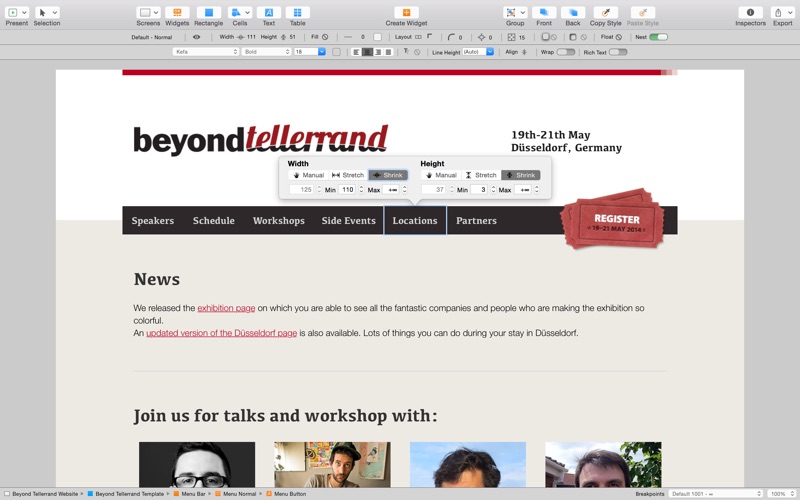800x500 pixels.
Task: Open updated version of Düsseldorf page link
Action: [221, 333]
